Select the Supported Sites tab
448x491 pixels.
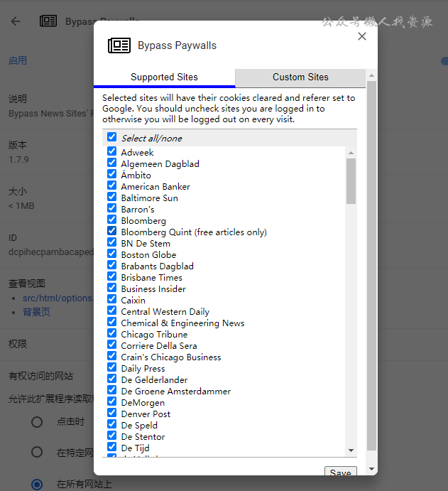click(164, 77)
